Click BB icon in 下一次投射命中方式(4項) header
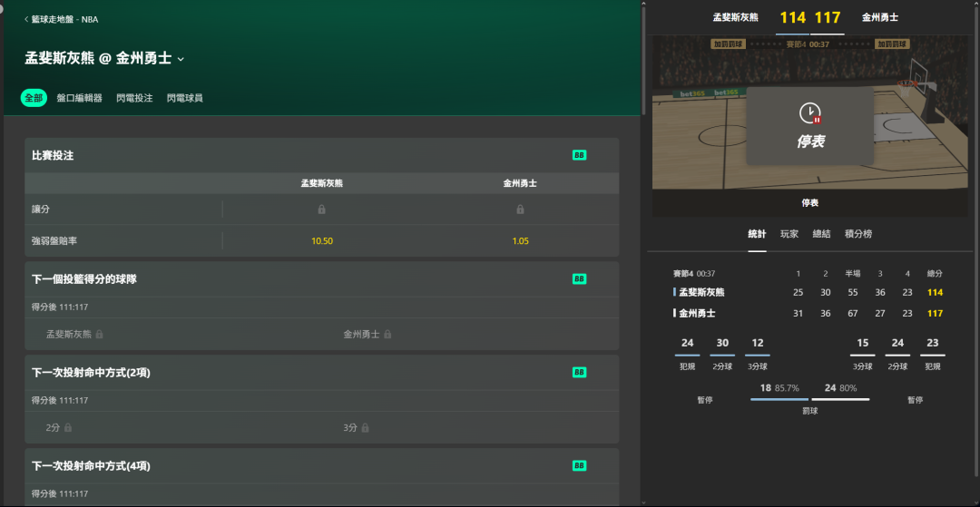Screen dimensions: 980x507 579,466
